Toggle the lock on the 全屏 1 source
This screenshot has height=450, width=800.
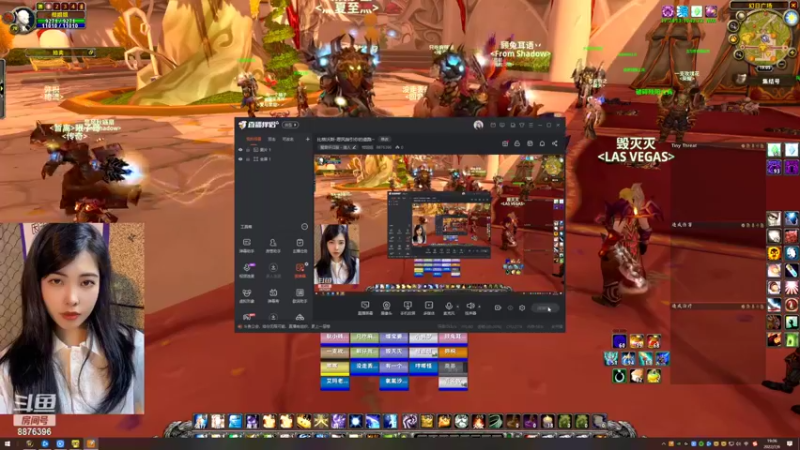tap(248, 159)
